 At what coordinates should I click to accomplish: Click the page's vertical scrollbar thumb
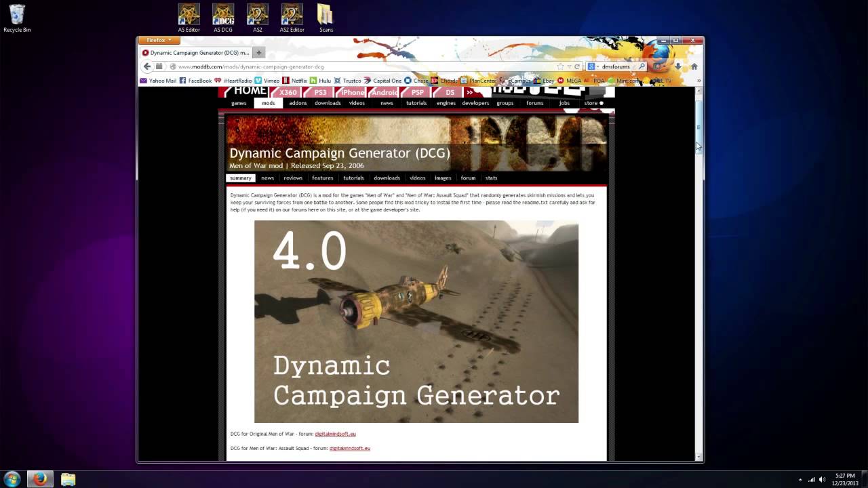click(698, 127)
